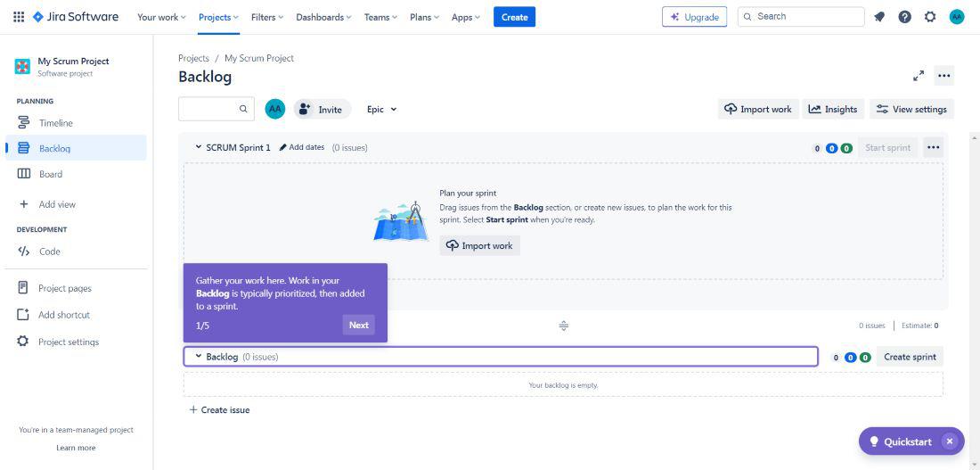The image size is (980, 470).
Task: Click the backlog search input box
Action: (216, 109)
